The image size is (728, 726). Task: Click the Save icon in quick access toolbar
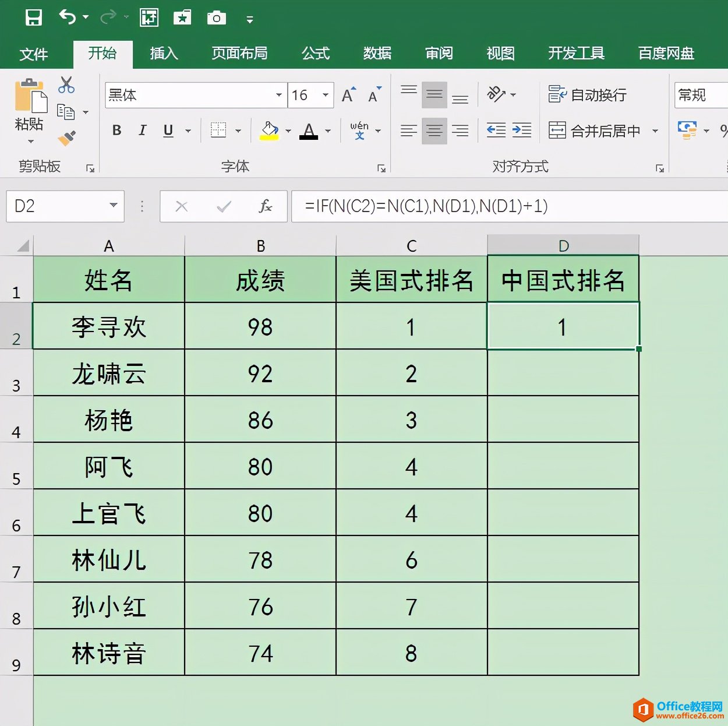point(34,17)
